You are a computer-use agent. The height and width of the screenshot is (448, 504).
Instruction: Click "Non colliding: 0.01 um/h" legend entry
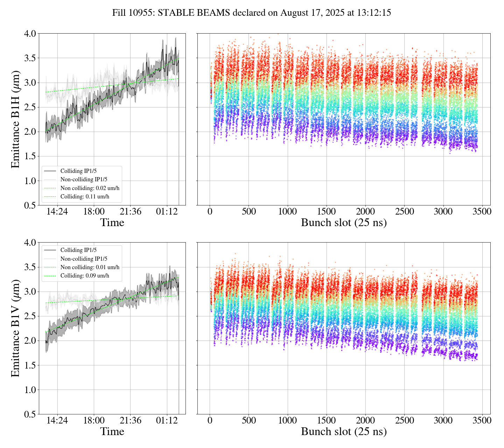click(x=90, y=267)
